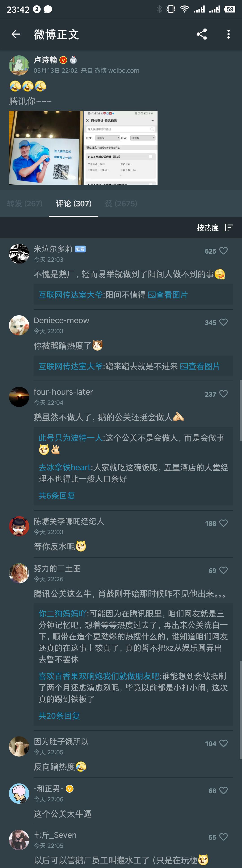Switch to 赞 (2675) tab
The height and width of the screenshot is (868, 242).
click(x=121, y=204)
